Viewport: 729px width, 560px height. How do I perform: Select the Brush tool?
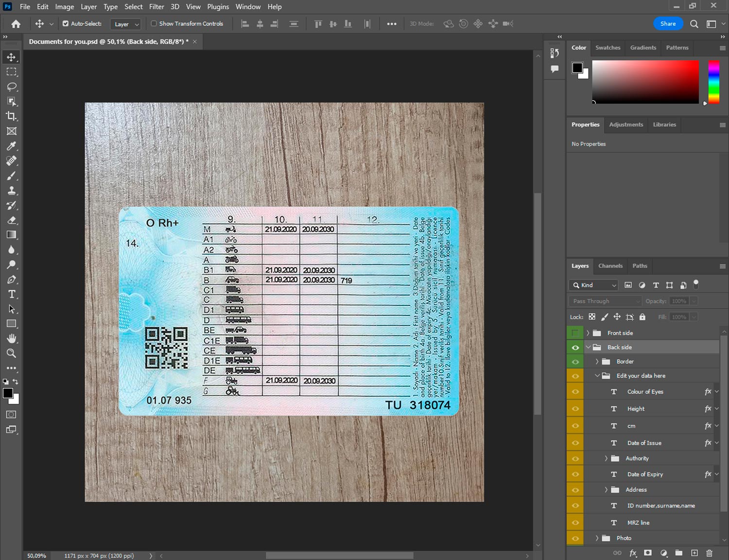click(x=12, y=175)
